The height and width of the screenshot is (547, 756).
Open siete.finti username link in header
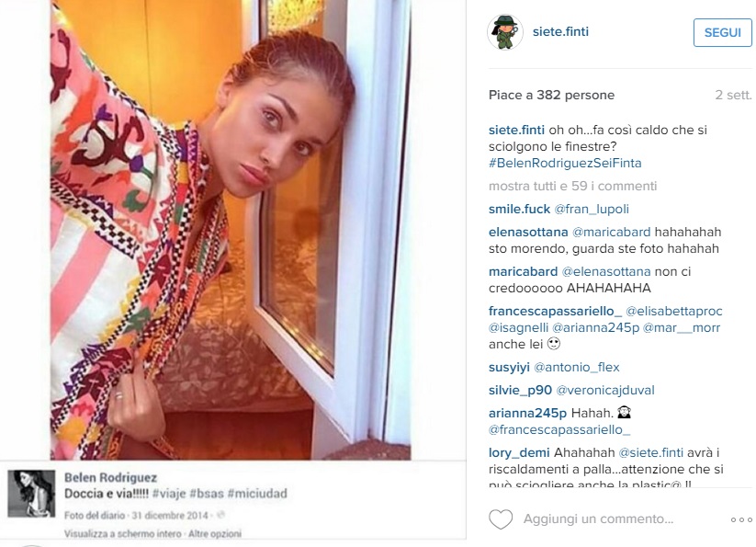coord(560,32)
